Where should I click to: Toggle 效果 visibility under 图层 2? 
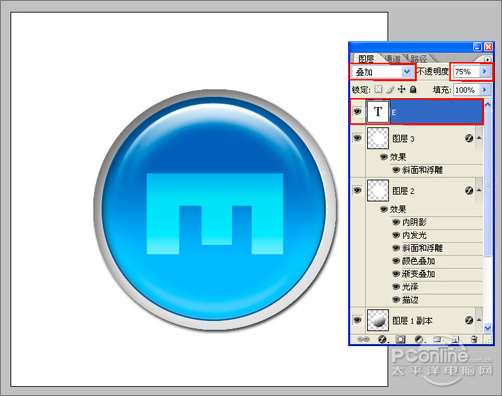click(x=384, y=209)
